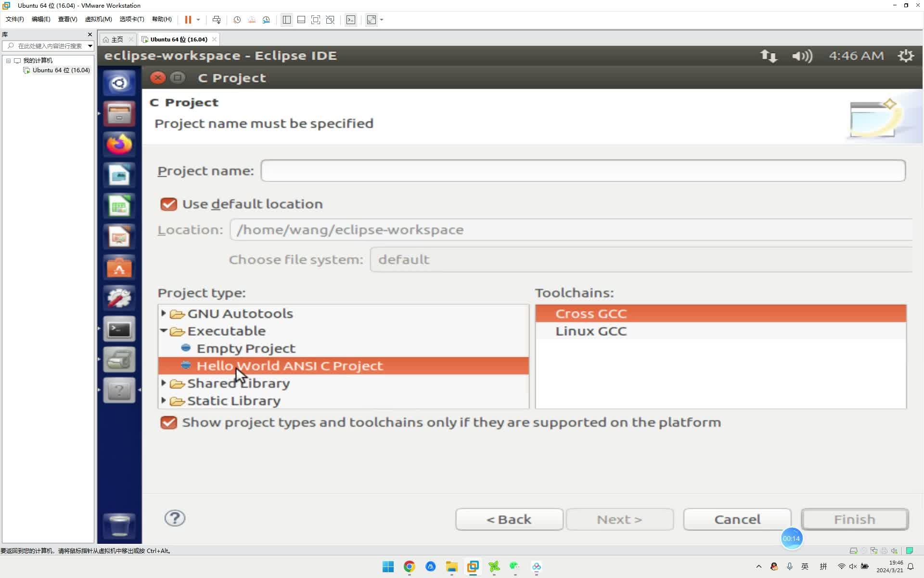Screen dimensions: 924x578
Task: Open LibreOffice Impress launcher icon
Action: coord(119,237)
